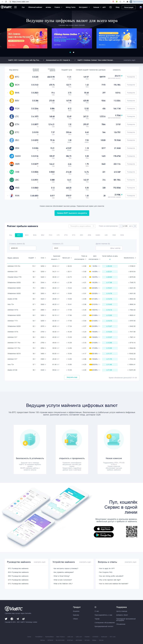
Task: Click the Вход login link
Action: pyautogui.click(x=118, y=7)
